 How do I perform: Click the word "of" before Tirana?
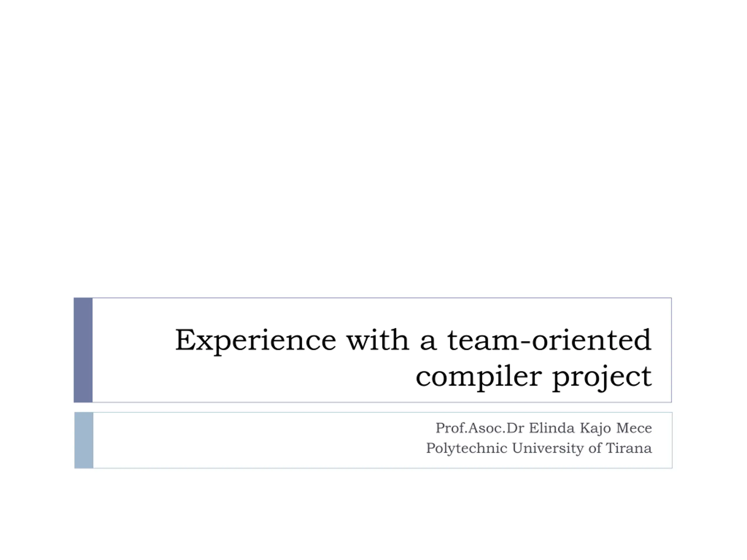[x=595, y=448]
